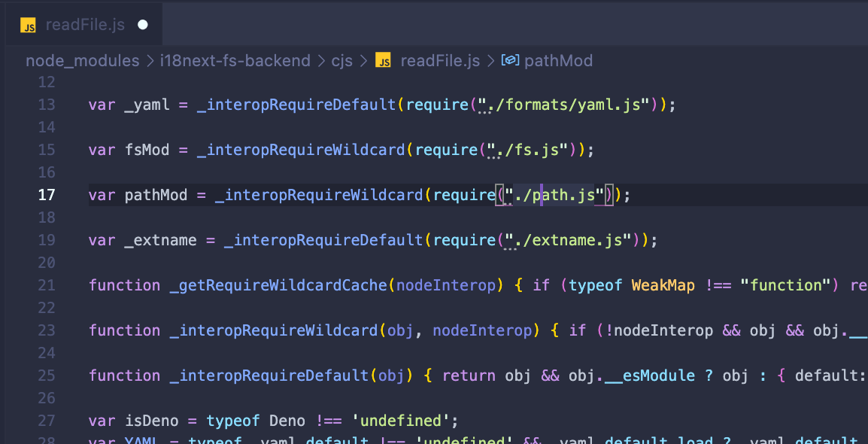Expand chevron after node_modules breadcrumb
The height and width of the screenshot is (444, 868).
tap(150, 61)
